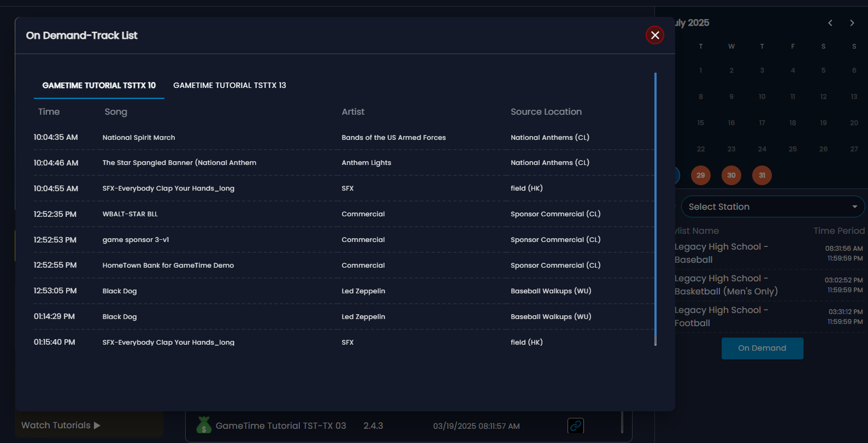Click the Source Location column header

coord(546,111)
